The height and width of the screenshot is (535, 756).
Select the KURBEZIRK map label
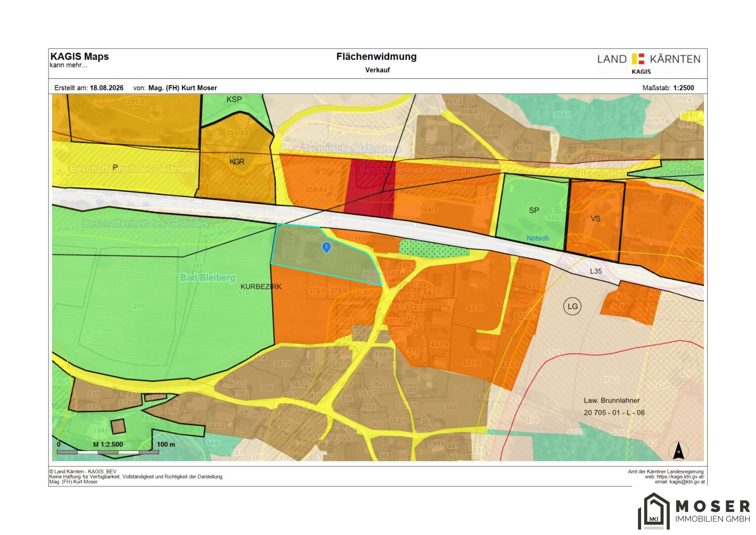coord(261,286)
